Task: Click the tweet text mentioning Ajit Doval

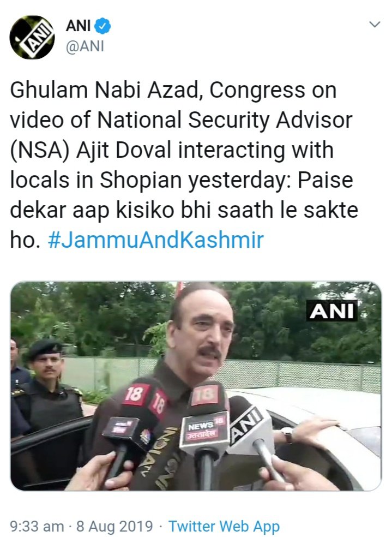Action: pyautogui.click(x=181, y=165)
